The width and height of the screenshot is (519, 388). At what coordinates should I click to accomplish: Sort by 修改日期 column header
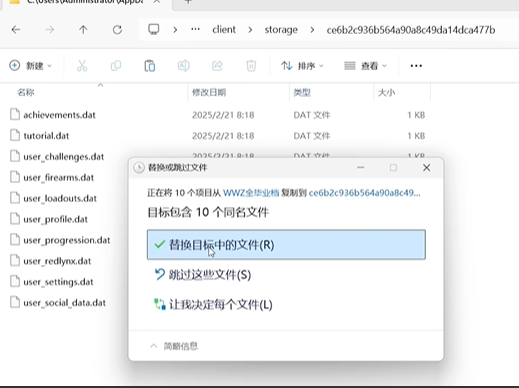(x=209, y=92)
